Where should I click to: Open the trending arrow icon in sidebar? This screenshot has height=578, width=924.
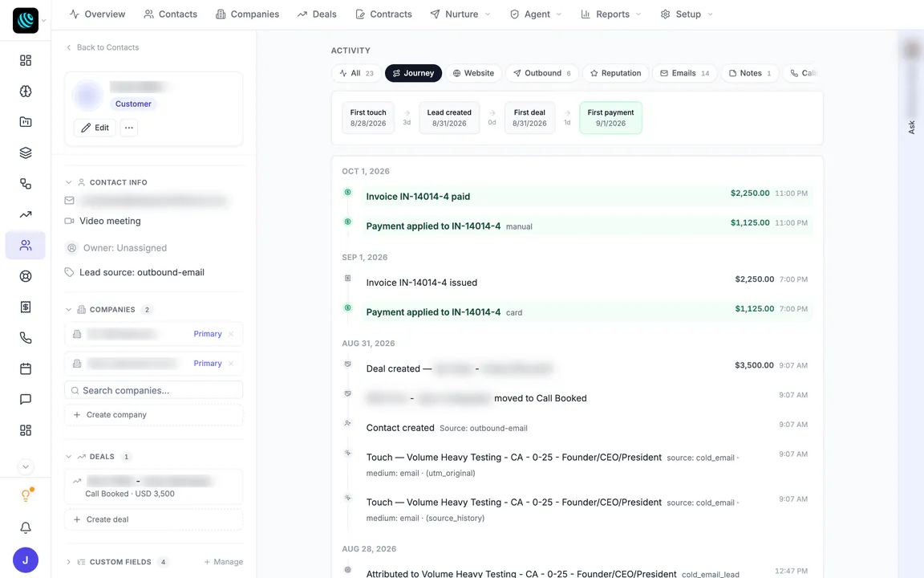[26, 214]
